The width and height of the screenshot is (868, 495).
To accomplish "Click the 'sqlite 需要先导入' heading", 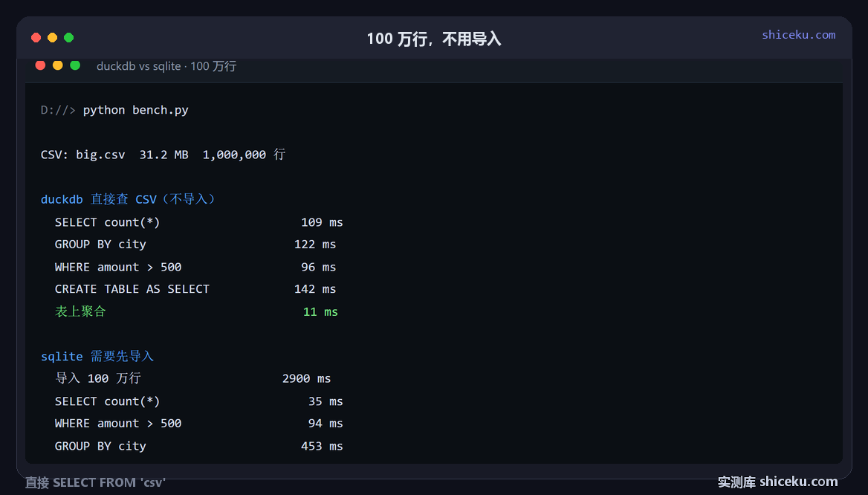I will click(x=97, y=357).
